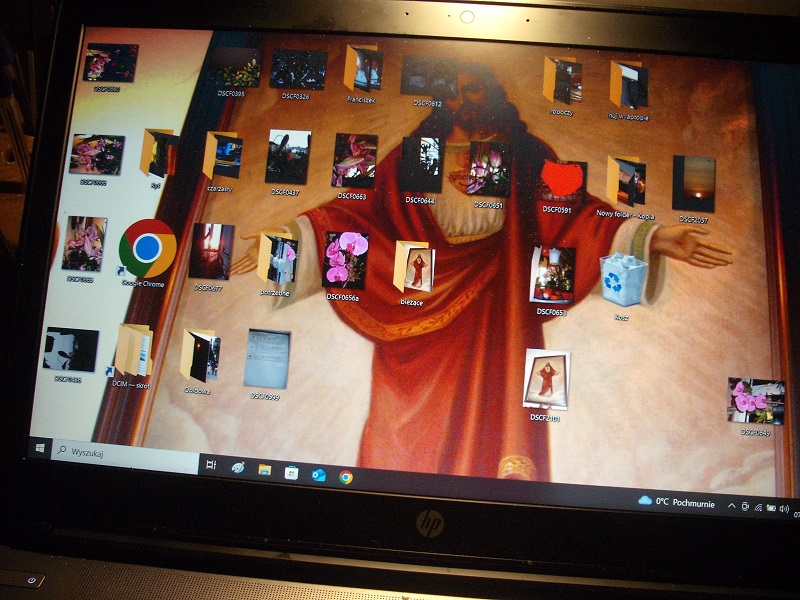Open Task View on the taskbar
Screen dimensions: 800x600
[211, 465]
